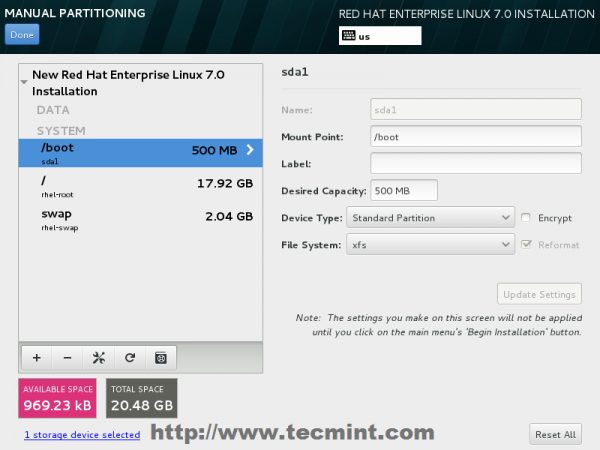Reload storage configuration from disk icon
Viewport: 600px width, 450px height.
[x=130, y=358]
